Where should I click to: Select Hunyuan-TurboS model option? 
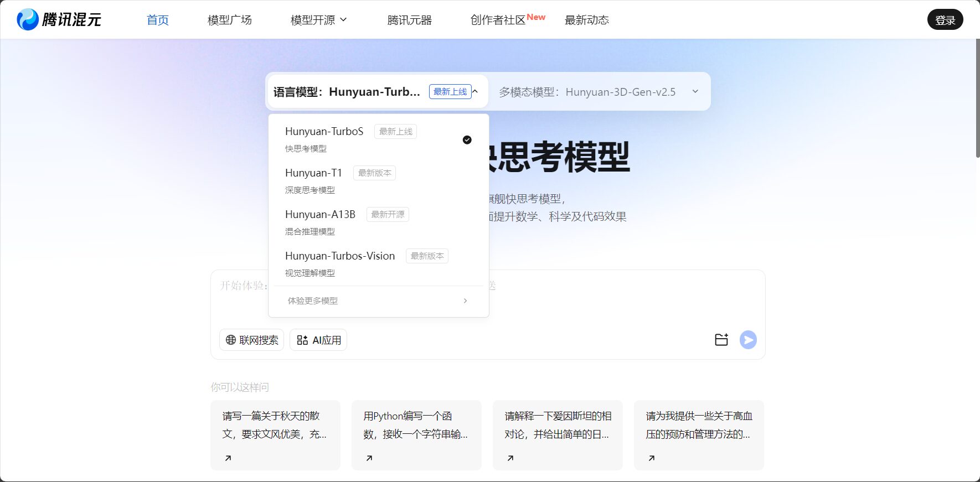point(379,139)
